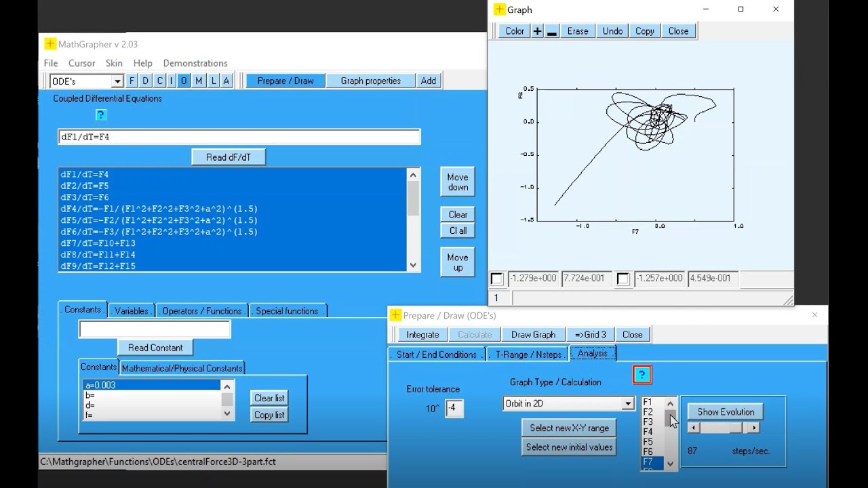Image resolution: width=868 pixels, height=488 pixels.
Task: Click the I toolbar letter button
Action: click(x=171, y=81)
